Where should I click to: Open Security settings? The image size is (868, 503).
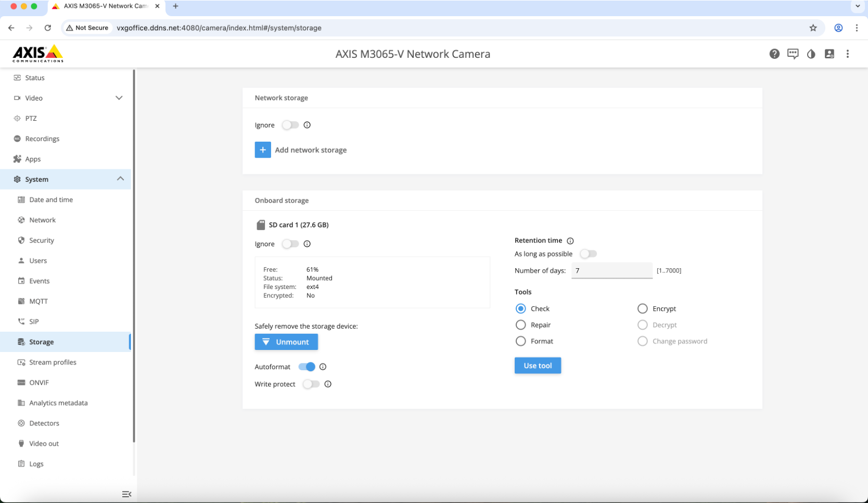pyautogui.click(x=66, y=240)
